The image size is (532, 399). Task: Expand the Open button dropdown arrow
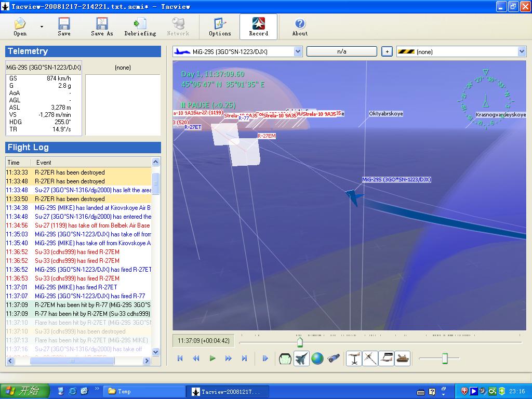point(42,26)
